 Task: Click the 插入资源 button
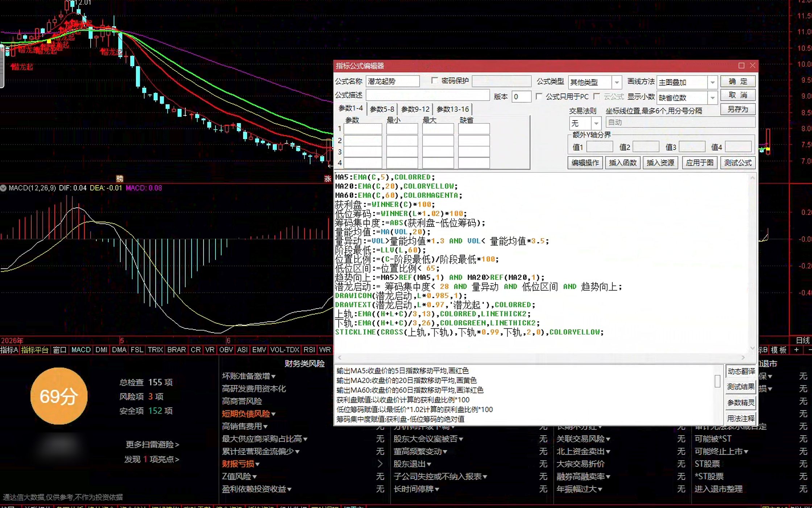[x=660, y=163]
